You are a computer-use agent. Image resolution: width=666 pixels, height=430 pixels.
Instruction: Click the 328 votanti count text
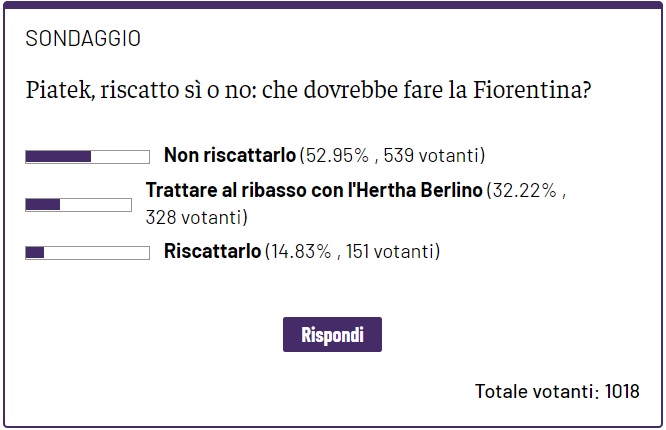click(195, 218)
